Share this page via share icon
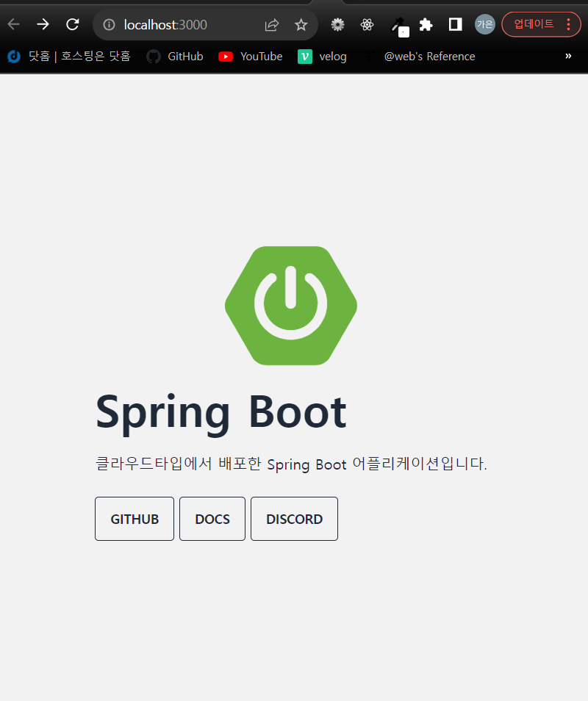The height and width of the screenshot is (701, 588). click(x=272, y=24)
